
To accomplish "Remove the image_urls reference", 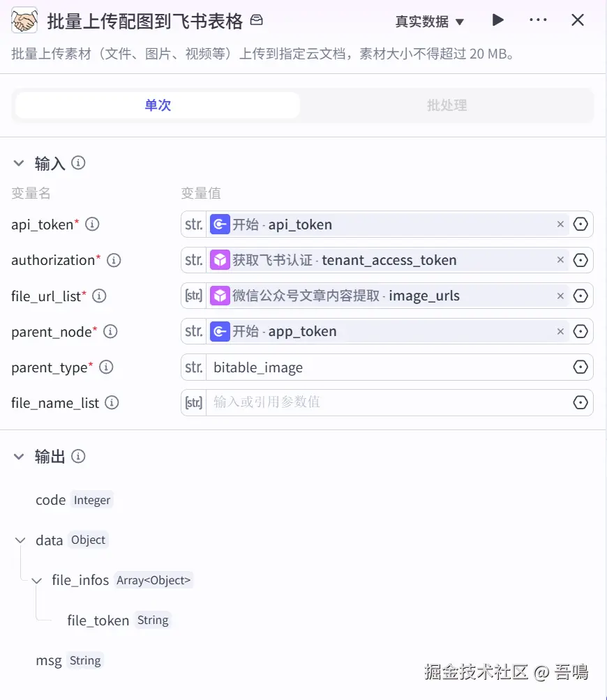I will (560, 296).
